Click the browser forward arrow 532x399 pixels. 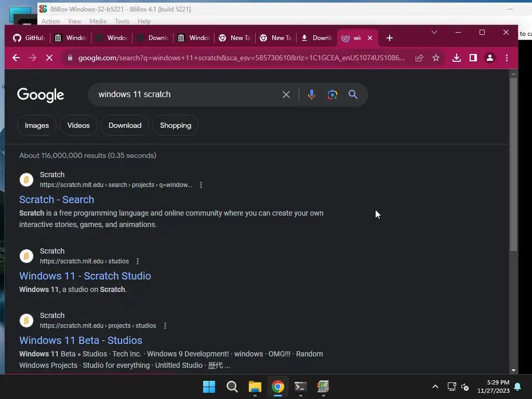click(33, 58)
